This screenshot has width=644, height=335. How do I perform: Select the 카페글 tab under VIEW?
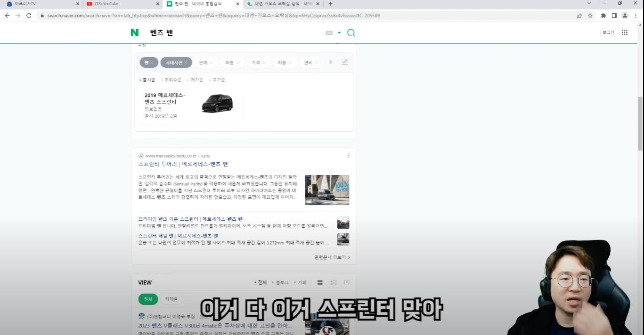(x=171, y=299)
